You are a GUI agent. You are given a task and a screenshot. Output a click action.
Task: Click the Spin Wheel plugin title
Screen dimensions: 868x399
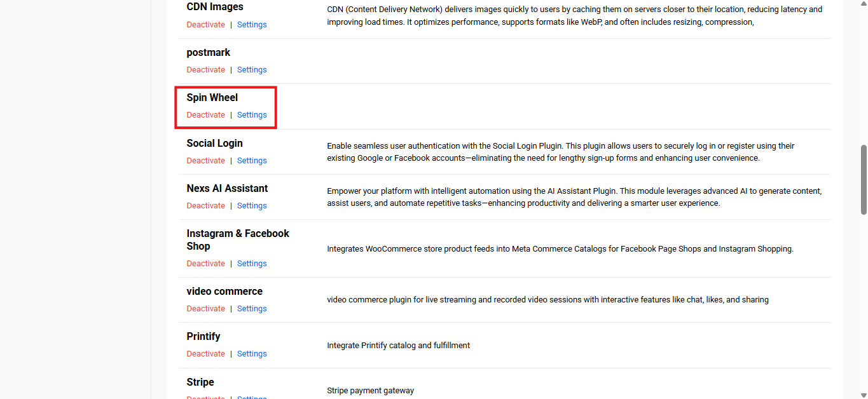(x=212, y=98)
